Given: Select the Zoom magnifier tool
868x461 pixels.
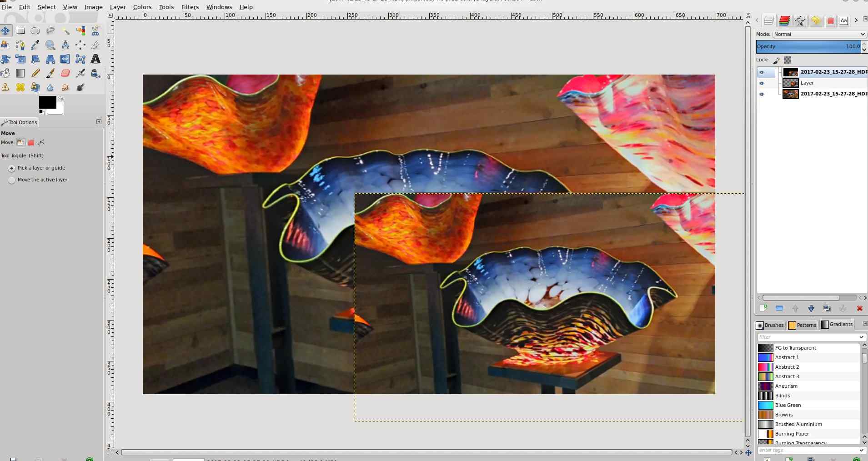Looking at the screenshot, I should tap(50, 45).
